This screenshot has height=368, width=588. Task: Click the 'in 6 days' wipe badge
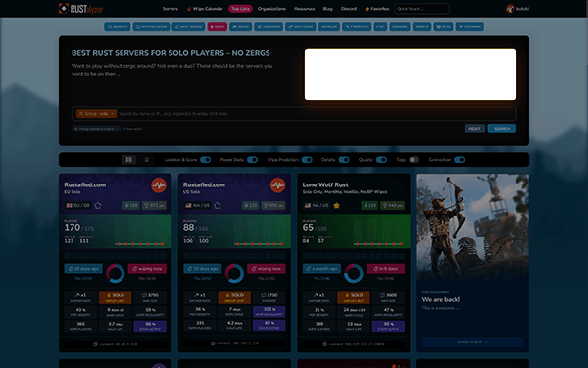tap(385, 269)
